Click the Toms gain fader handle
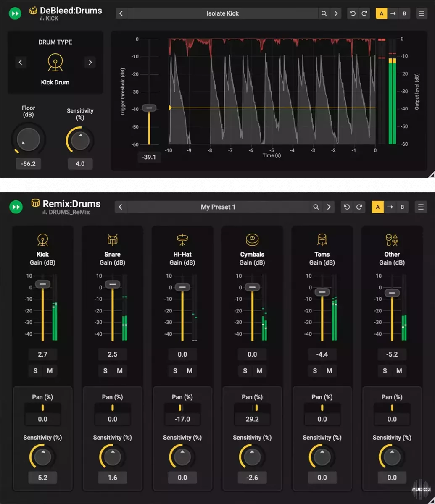 322,292
